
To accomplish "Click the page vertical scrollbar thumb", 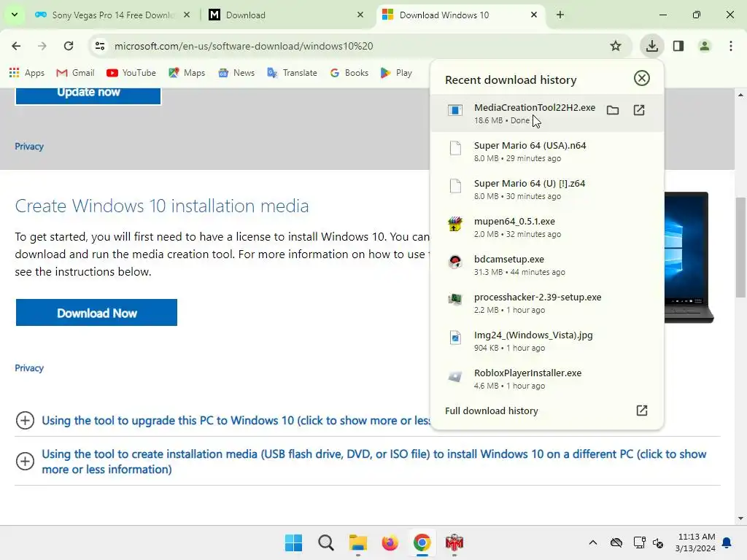I will click(740, 248).
